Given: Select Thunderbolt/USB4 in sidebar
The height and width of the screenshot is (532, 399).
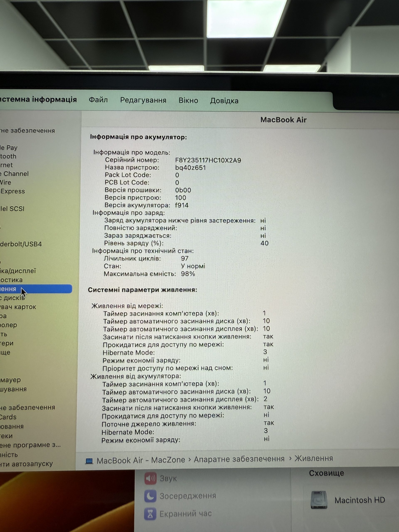Looking at the screenshot, I should [21, 244].
